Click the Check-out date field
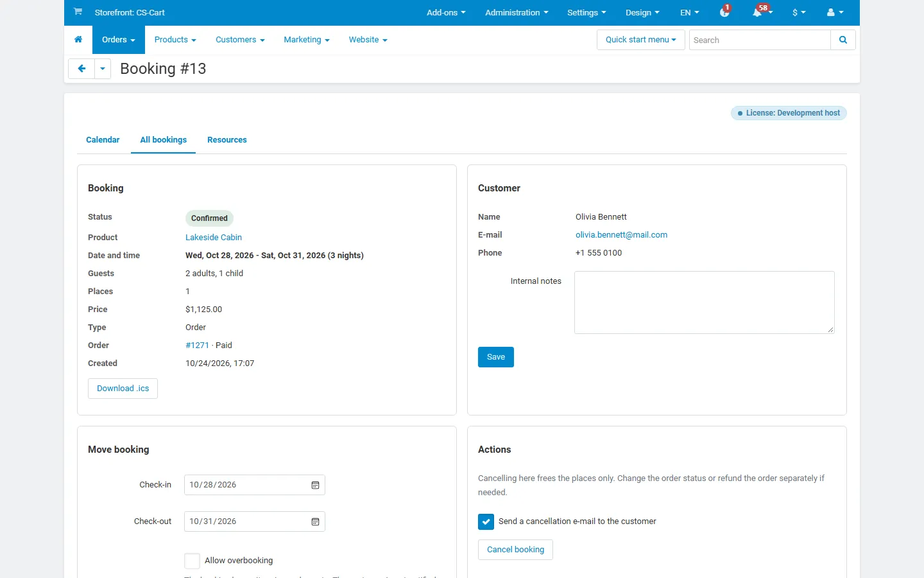924x578 pixels. 255,521
